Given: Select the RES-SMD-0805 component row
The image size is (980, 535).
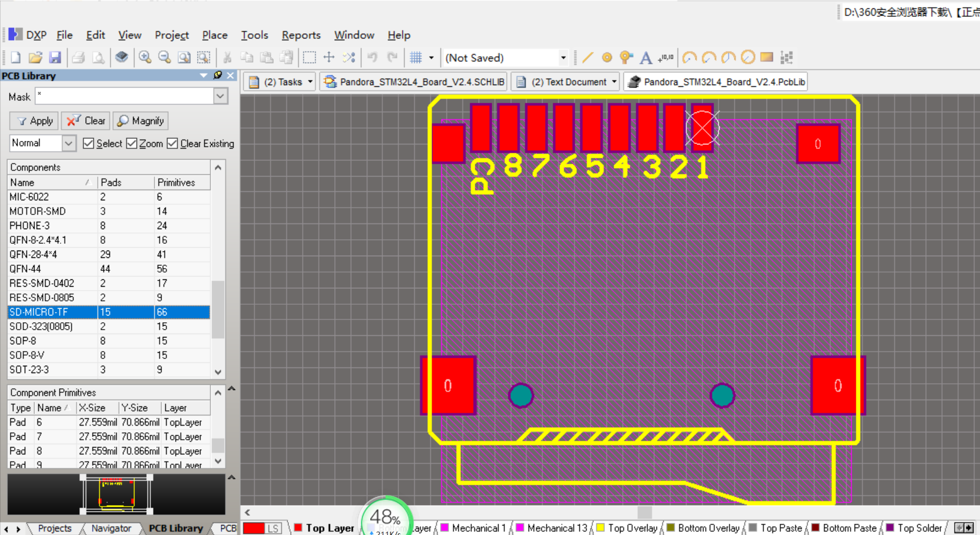Looking at the screenshot, I should (x=108, y=297).
